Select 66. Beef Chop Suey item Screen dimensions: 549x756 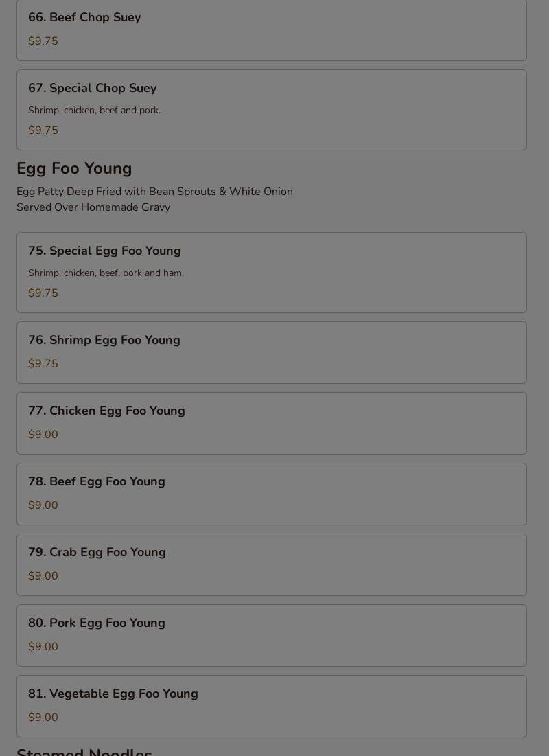(271, 30)
